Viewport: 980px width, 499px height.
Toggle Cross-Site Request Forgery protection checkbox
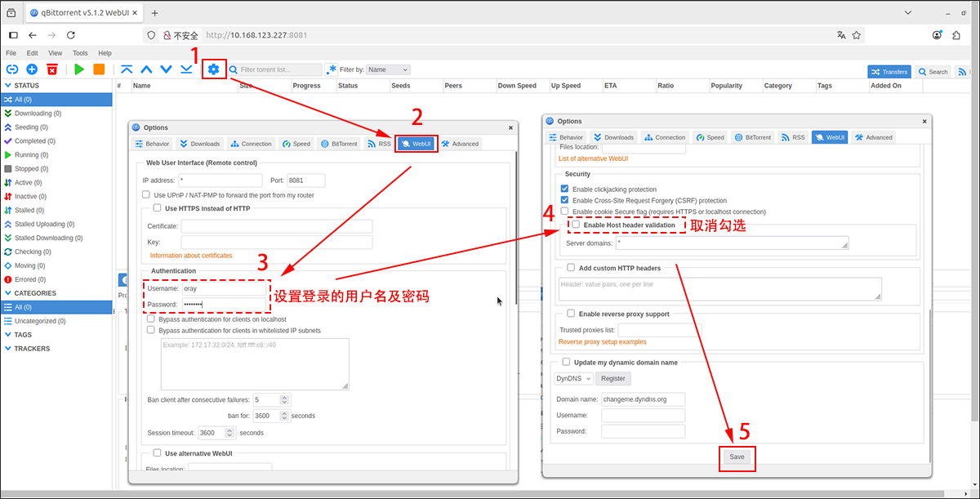pos(565,200)
